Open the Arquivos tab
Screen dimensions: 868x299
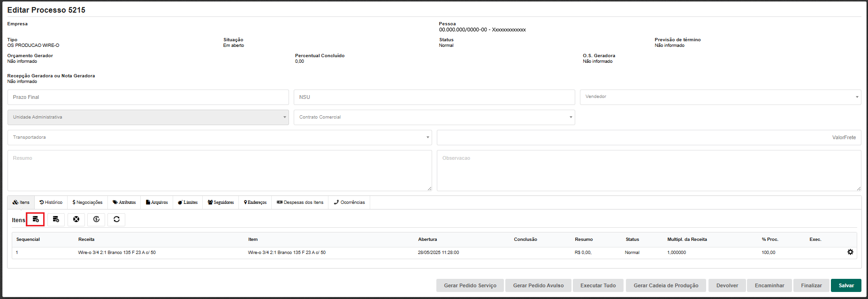tap(157, 202)
